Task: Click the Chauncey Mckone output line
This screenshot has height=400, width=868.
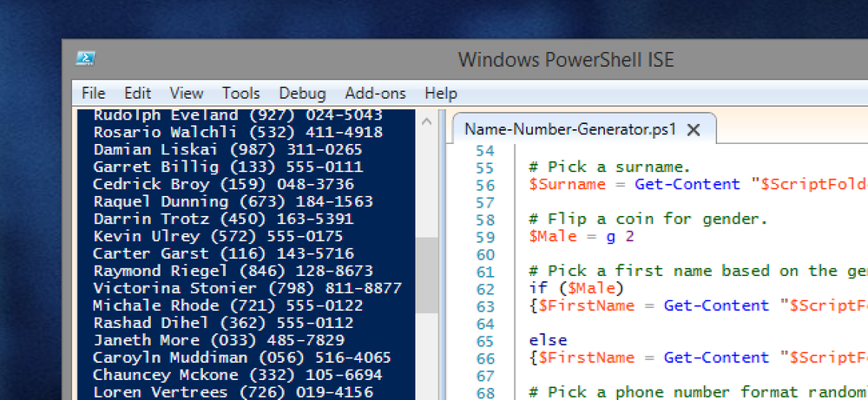Action: (x=238, y=375)
